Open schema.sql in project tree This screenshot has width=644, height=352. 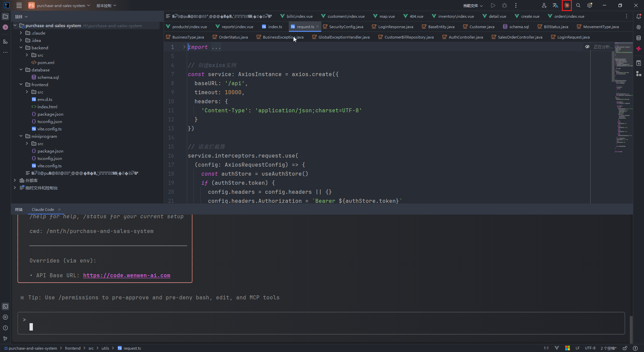click(x=48, y=77)
